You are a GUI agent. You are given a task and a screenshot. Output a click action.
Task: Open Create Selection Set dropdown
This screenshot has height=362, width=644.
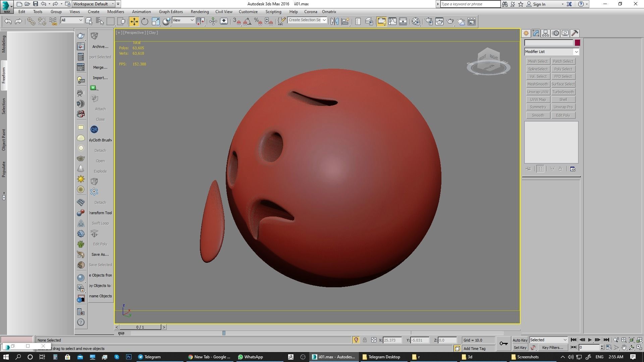tap(307, 20)
